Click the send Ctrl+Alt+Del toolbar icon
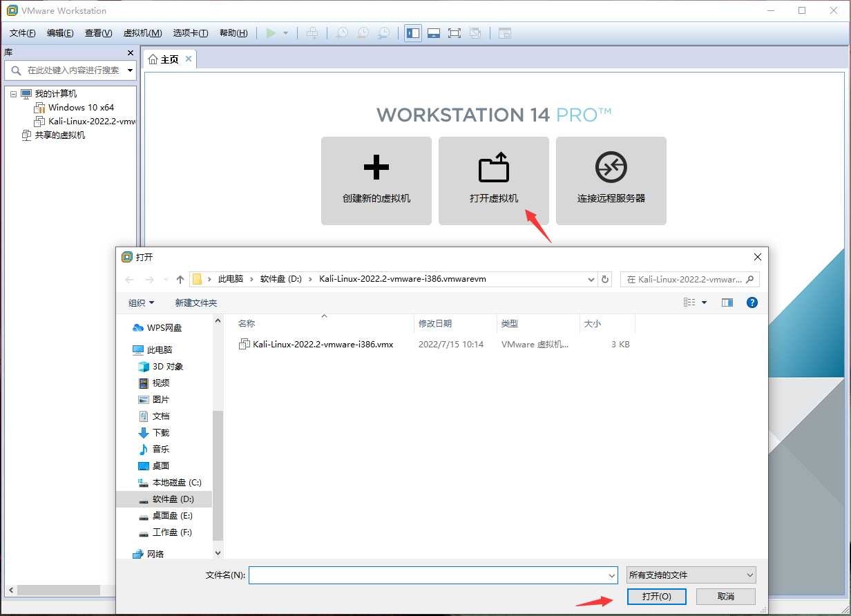The width and height of the screenshot is (851, 616). coord(312,33)
